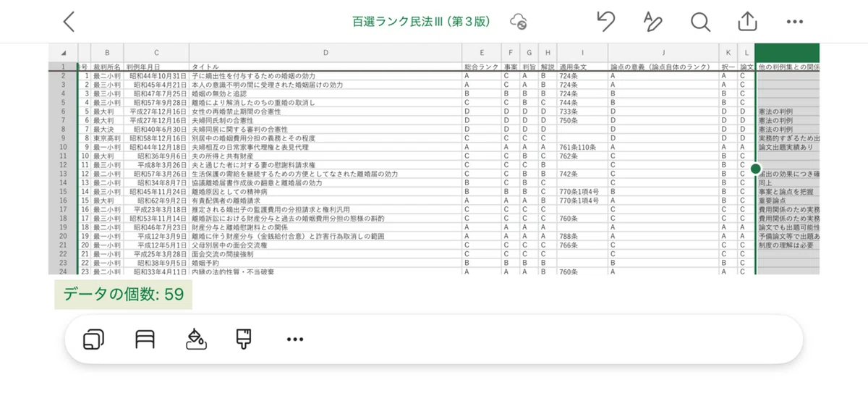Select column F header
This screenshot has width=868, height=401.
(510, 53)
